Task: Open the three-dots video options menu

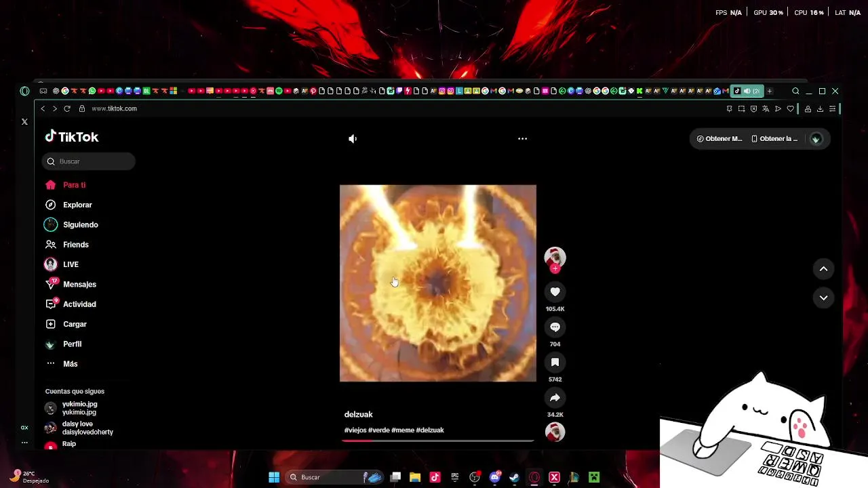Action: (522, 138)
